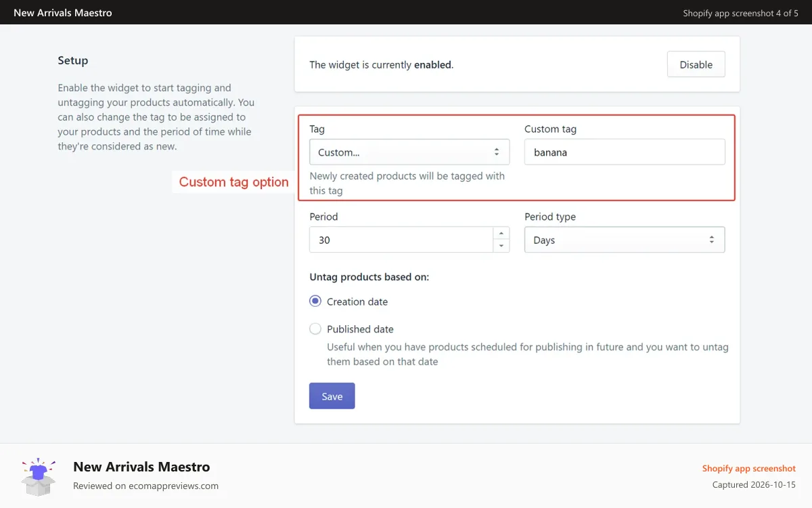Click the New Arrivals Maestro header title
The image size is (812, 508).
click(63, 12)
